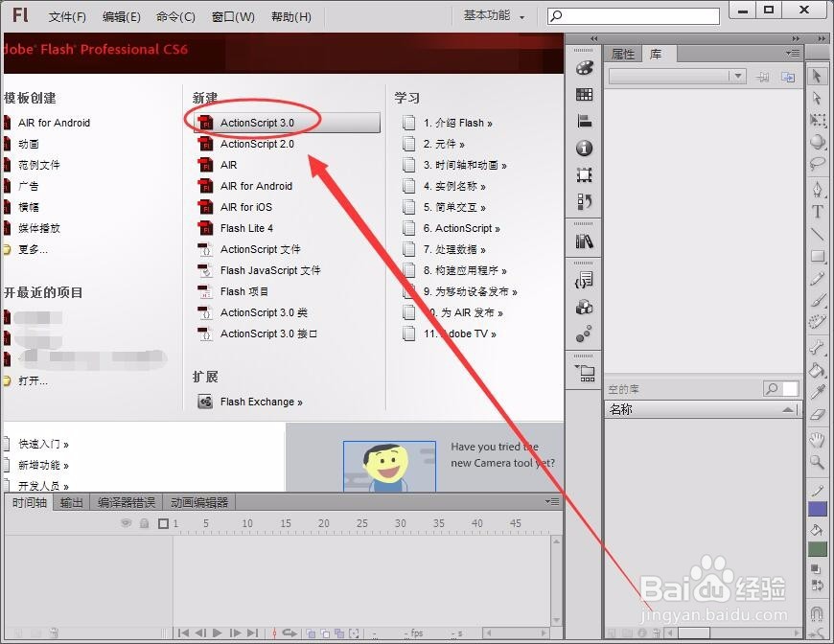The width and height of the screenshot is (834, 644).
Task: Select the Eraser tool
Action: coord(817,414)
